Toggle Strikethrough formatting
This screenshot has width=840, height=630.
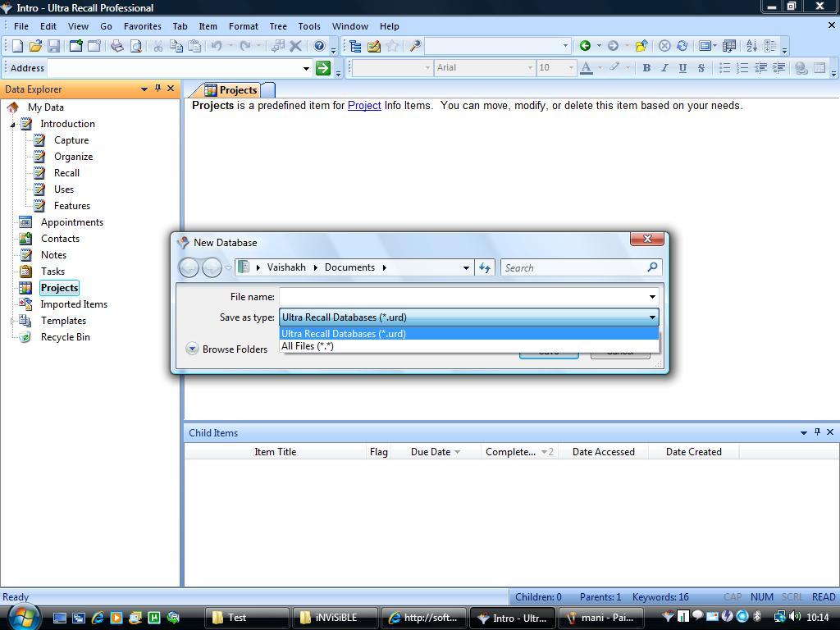pyautogui.click(x=701, y=68)
